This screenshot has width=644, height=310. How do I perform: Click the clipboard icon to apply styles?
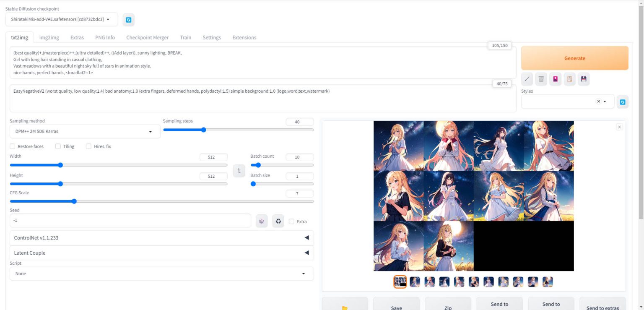(x=569, y=79)
